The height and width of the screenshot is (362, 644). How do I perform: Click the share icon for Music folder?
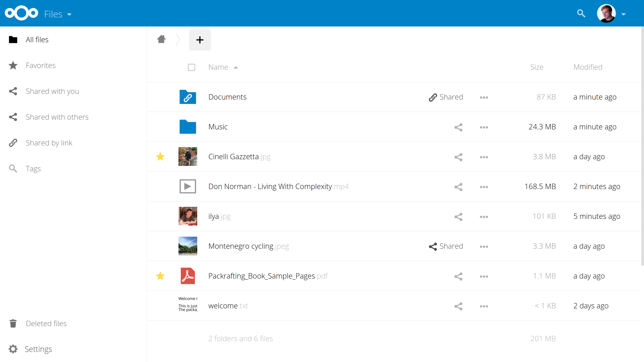point(458,127)
